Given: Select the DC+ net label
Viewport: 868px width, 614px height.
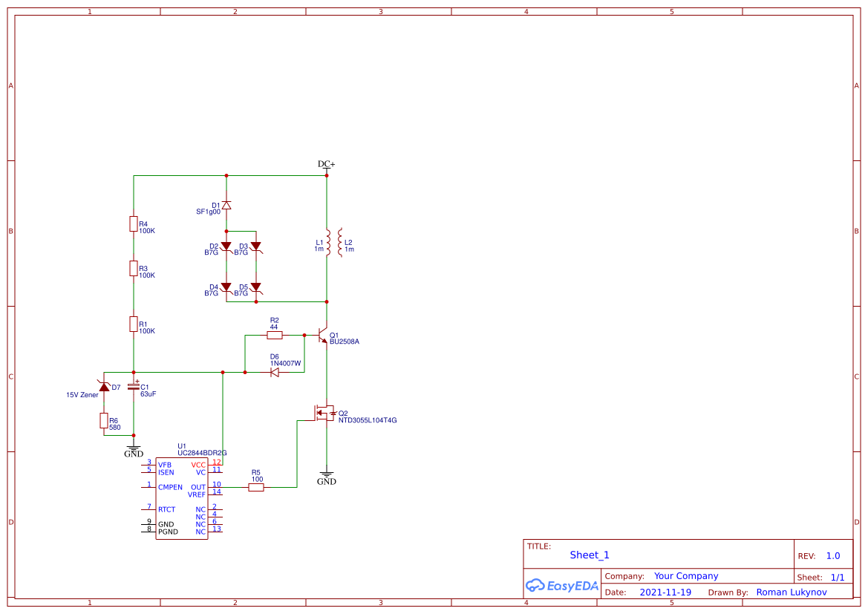Looking at the screenshot, I should tap(324, 164).
